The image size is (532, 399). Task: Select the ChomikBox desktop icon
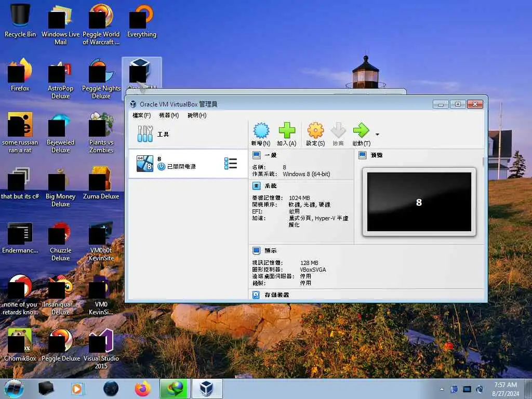tap(20, 345)
